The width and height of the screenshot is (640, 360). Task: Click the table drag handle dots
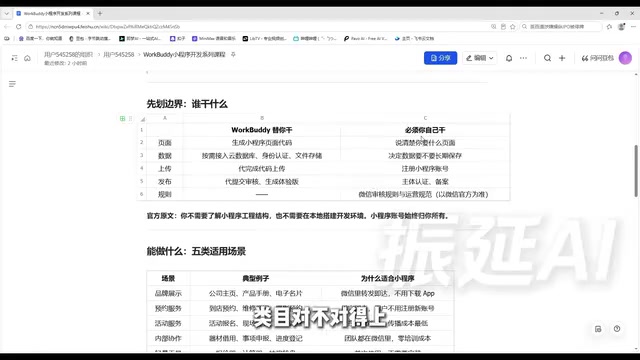tap(130, 118)
